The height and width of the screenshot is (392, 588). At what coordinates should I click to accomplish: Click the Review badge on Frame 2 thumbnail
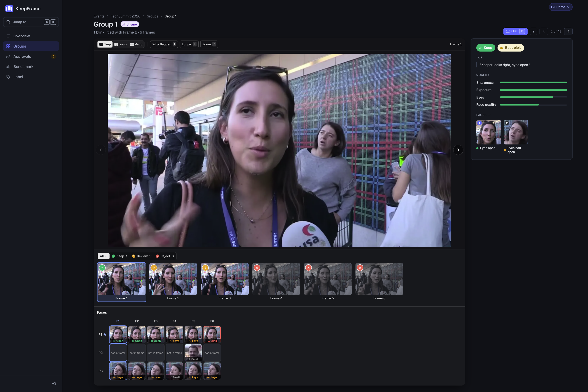click(154, 268)
